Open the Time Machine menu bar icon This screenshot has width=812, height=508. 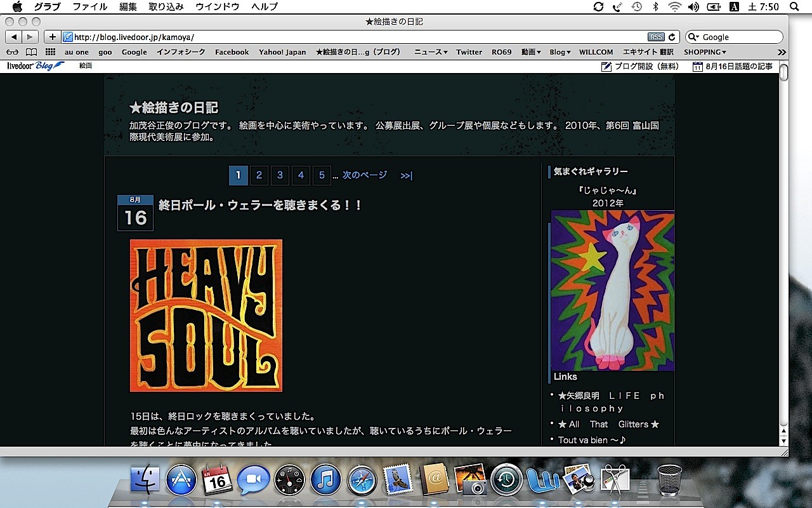pos(636,6)
